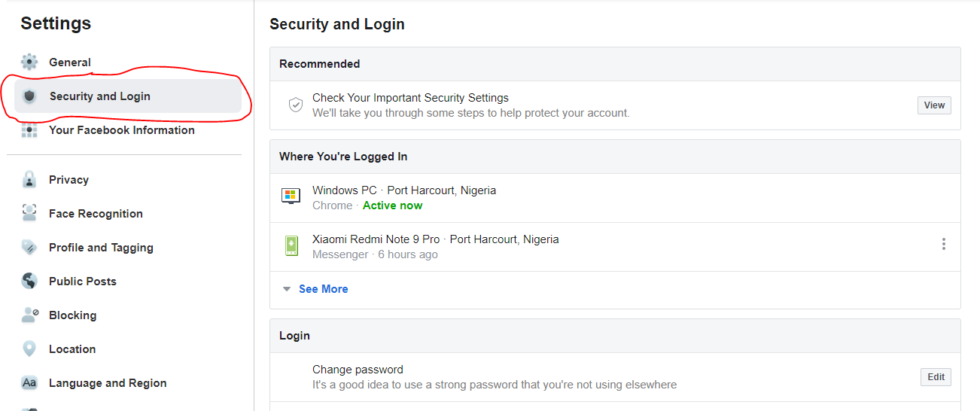Expand See More logged-in devices
The image size is (980, 411).
pos(323,289)
